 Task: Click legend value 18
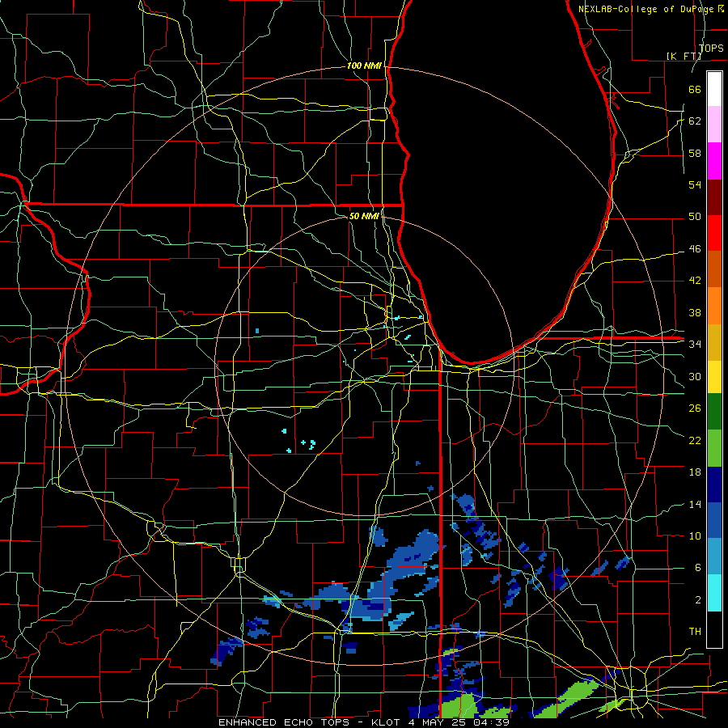point(695,472)
